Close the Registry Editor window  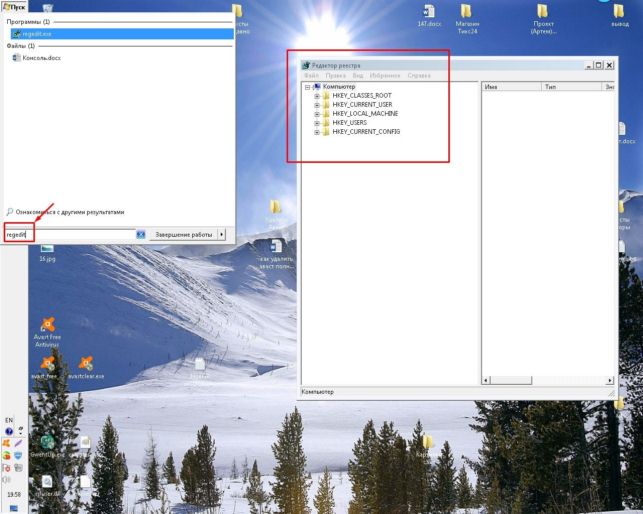(x=609, y=65)
